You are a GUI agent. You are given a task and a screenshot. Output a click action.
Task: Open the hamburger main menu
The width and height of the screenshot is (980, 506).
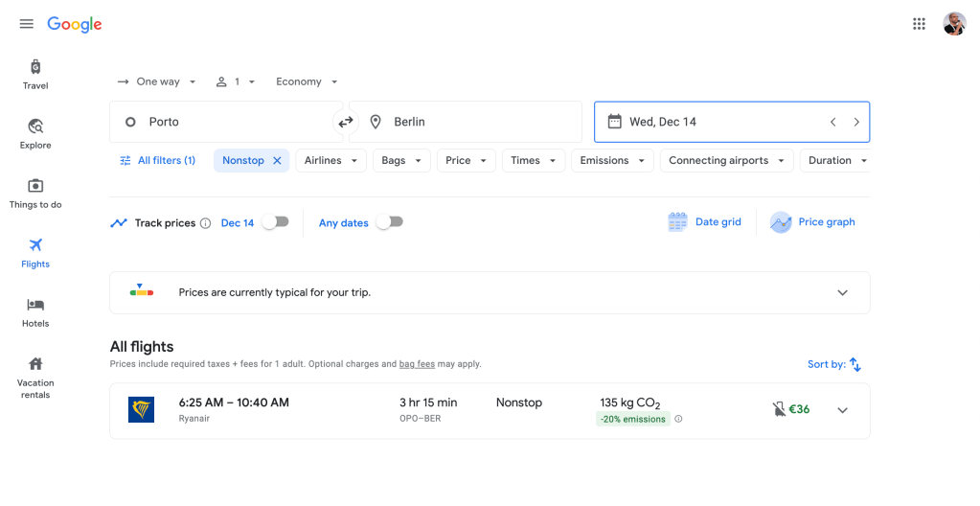[x=26, y=24]
